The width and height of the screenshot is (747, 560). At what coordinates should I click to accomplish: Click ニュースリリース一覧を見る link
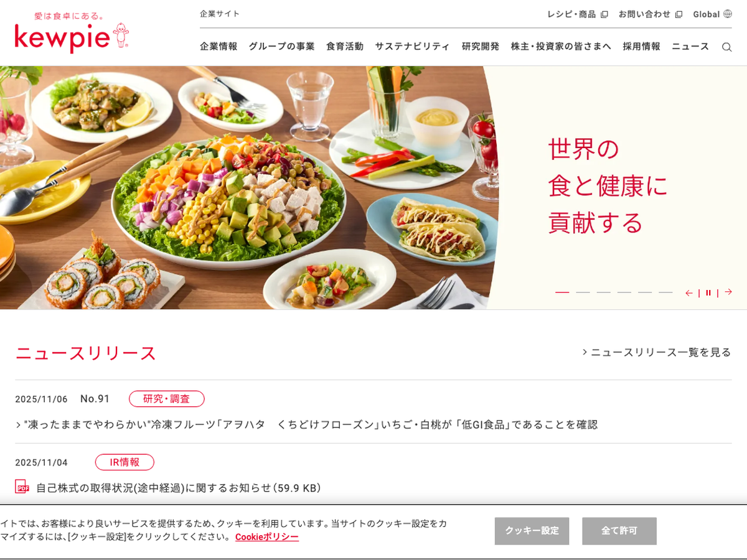coord(657,352)
